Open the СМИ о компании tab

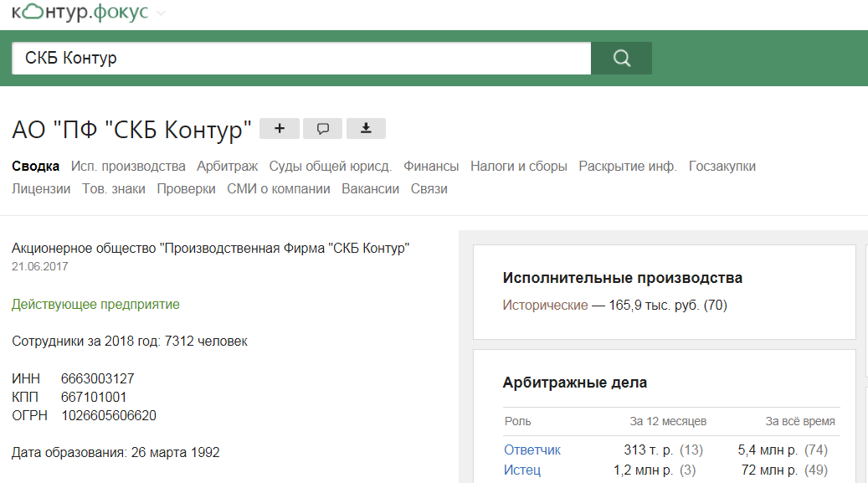(279, 189)
